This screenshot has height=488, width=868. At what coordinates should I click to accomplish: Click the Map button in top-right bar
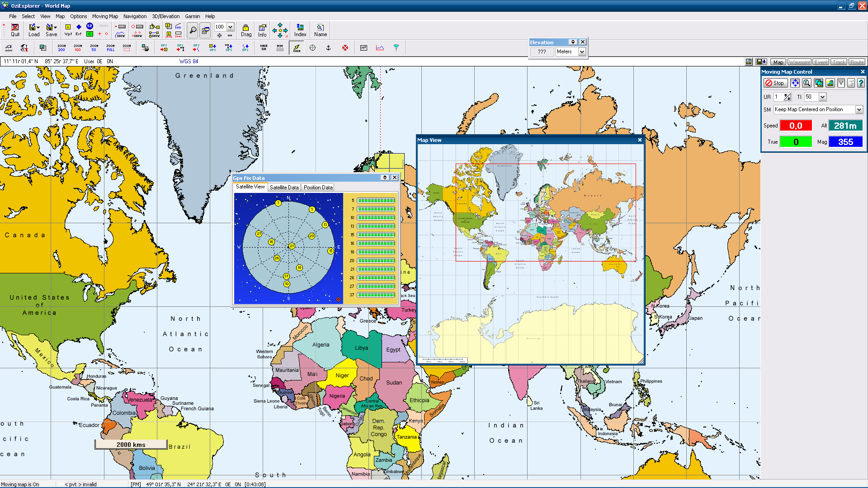[778, 62]
